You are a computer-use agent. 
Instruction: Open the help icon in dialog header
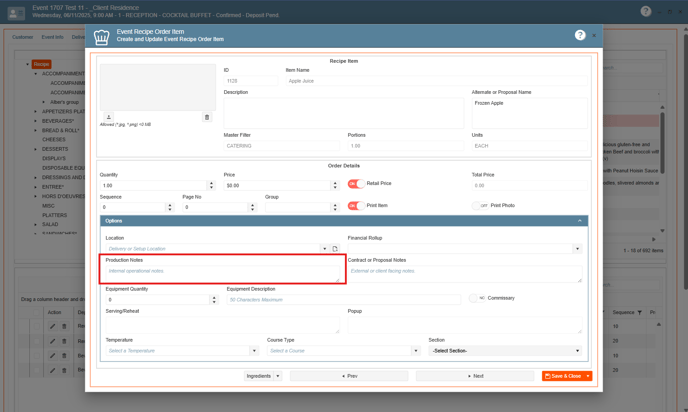click(x=580, y=35)
